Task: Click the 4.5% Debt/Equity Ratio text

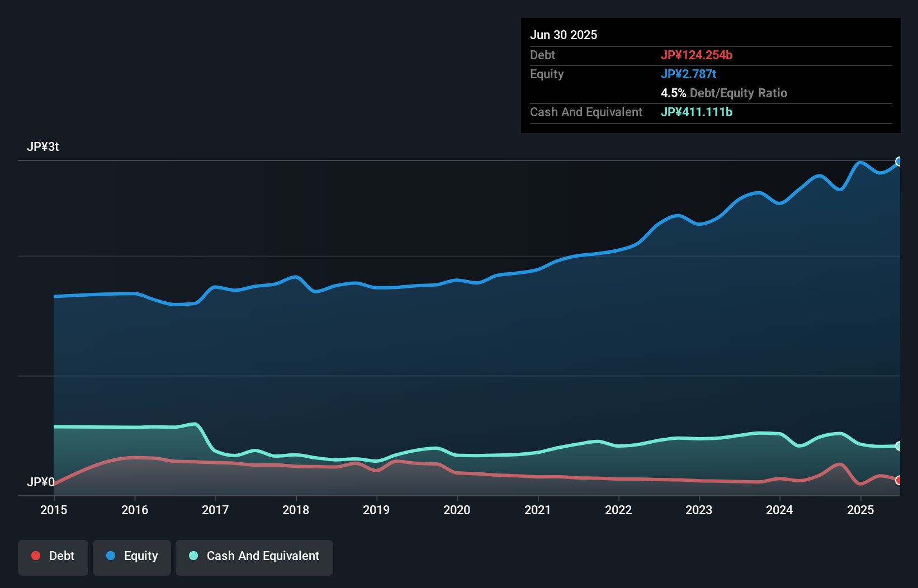Action: [723, 93]
